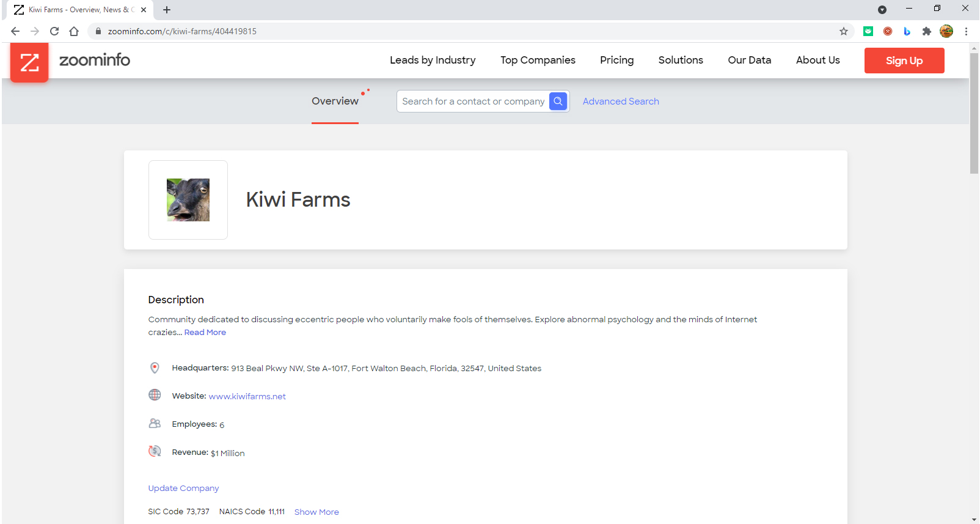The height and width of the screenshot is (524, 980).
Task: Click the blue search magnifier button
Action: [x=558, y=101]
